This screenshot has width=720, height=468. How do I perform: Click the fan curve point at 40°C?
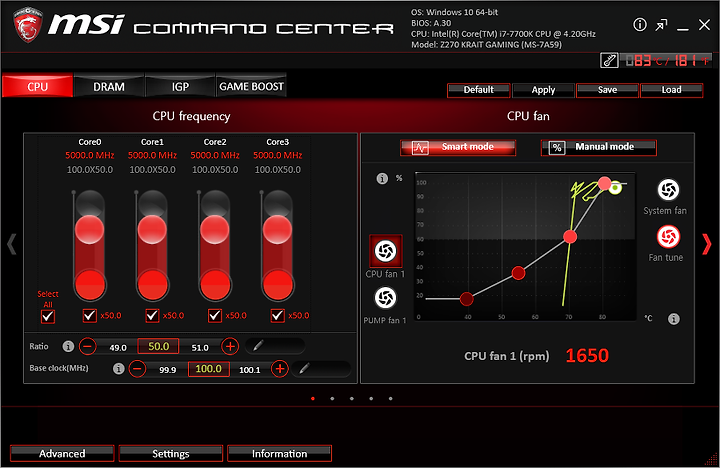click(x=467, y=299)
